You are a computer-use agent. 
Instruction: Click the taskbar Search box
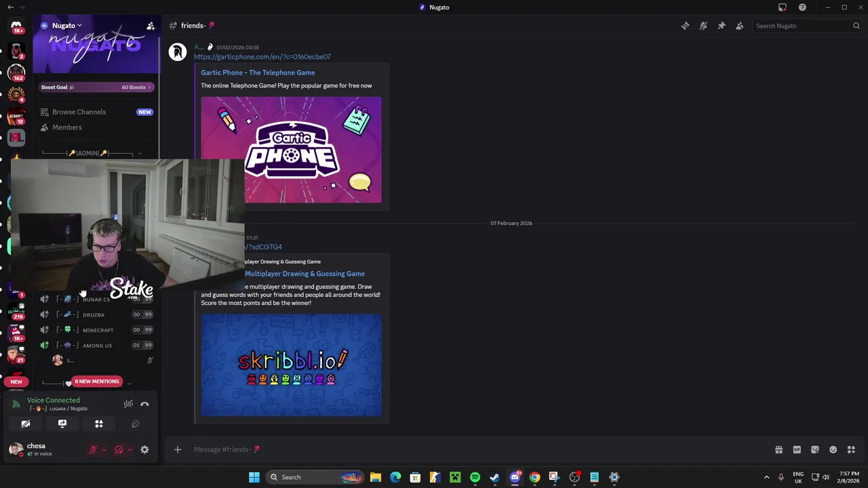315,477
